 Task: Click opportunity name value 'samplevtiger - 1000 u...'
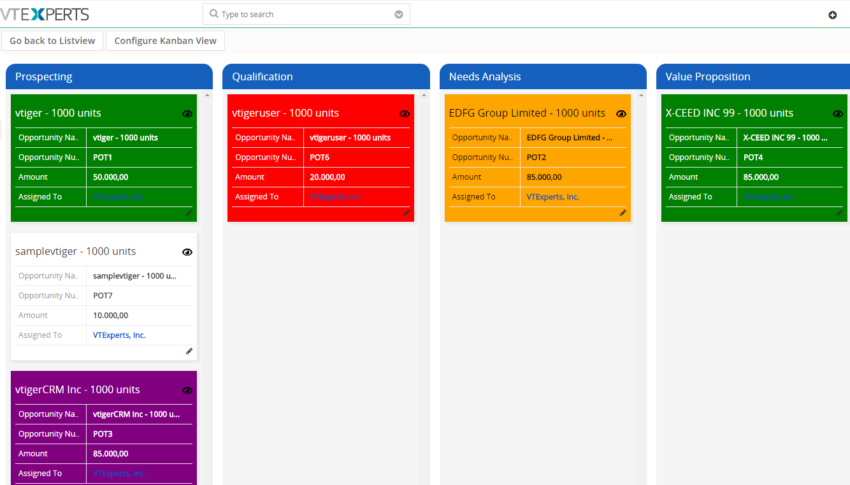(134, 276)
